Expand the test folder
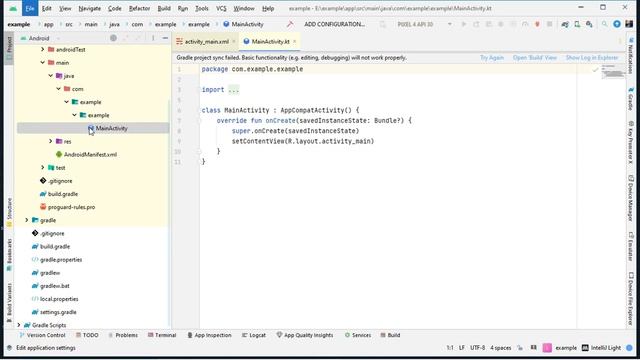Viewport: 640px width, 360px height. click(42, 167)
